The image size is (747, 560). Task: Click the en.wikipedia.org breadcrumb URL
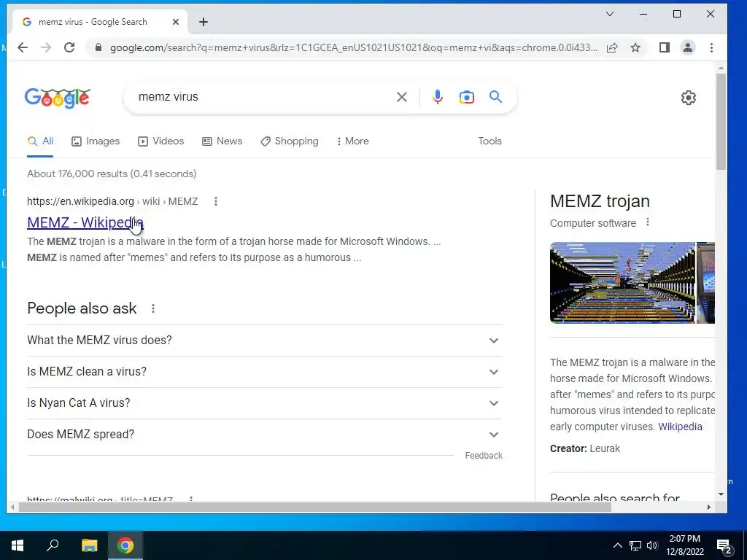(112, 201)
